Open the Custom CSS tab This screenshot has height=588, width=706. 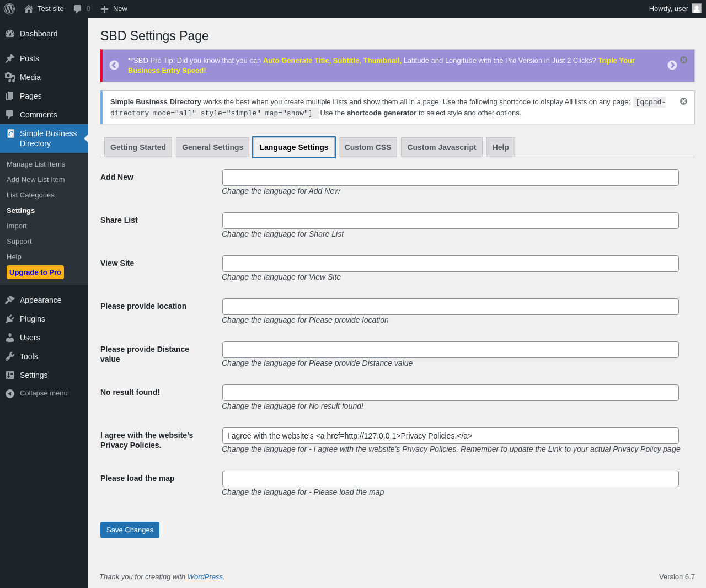pyautogui.click(x=368, y=147)
